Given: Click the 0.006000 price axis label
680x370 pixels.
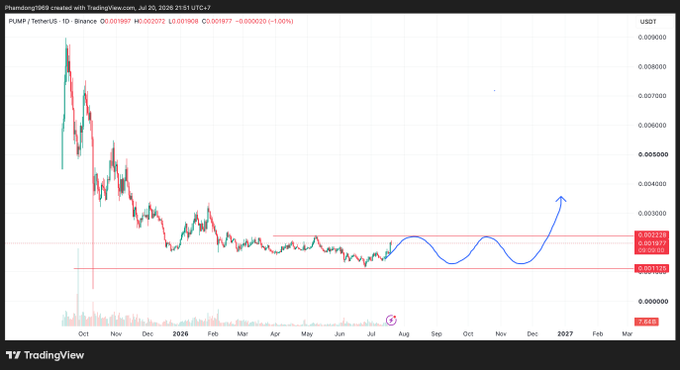Looking at the screenshot, I should point(652,125).
